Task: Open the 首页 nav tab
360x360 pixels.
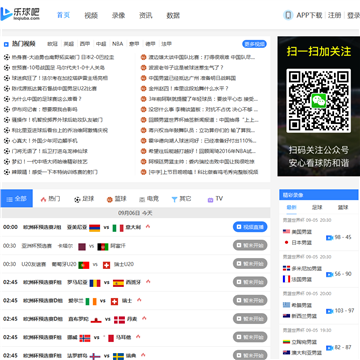Action: [63, 15]
